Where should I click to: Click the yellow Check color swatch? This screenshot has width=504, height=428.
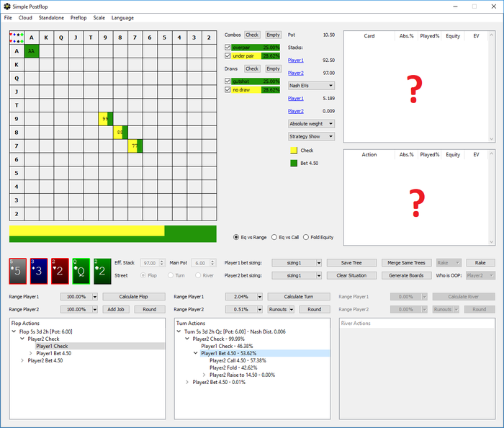point(294,151)
